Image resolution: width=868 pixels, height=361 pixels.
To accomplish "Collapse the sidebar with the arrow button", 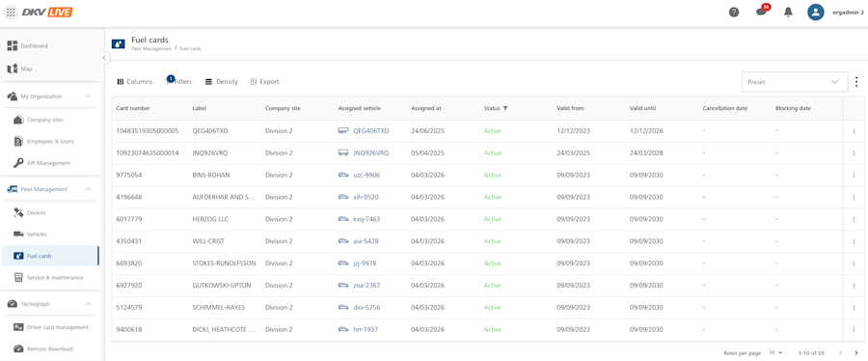I will click(x=104, y=57).
